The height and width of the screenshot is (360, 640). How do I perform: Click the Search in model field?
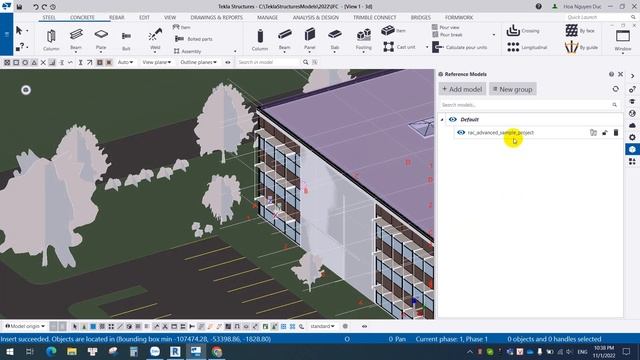coord(268,62)
